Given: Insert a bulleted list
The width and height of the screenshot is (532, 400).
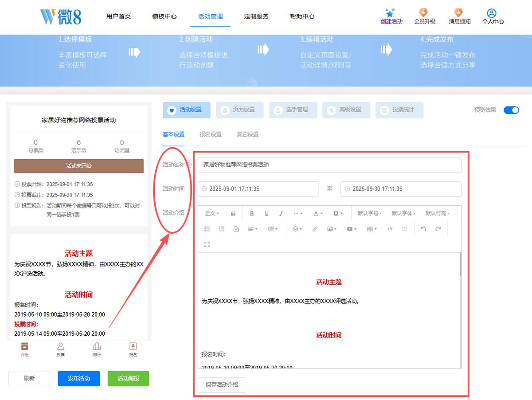Looking at the screenshot, I should (207, 229).
